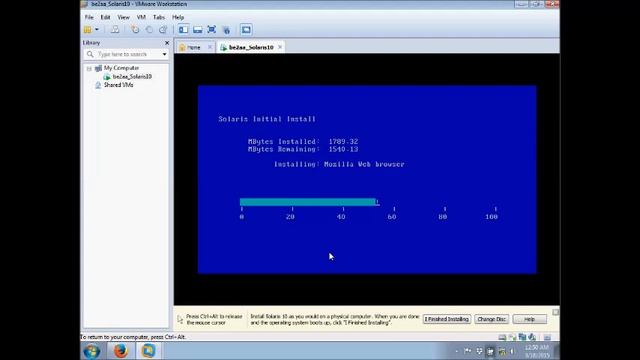Viewport: 640px width, 360px height.
Task: Click the Help button in install bar
Action: [x=529, y=319]
